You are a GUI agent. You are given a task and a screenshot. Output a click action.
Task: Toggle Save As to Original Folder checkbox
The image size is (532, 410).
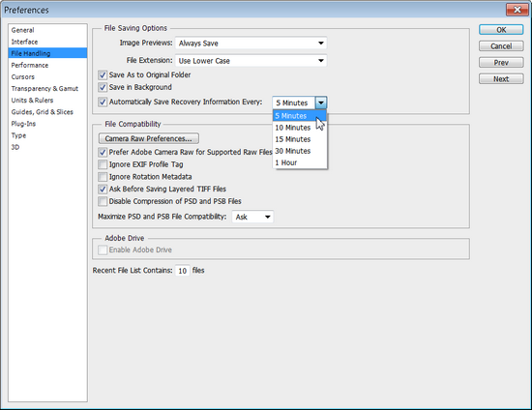(103, 75)
